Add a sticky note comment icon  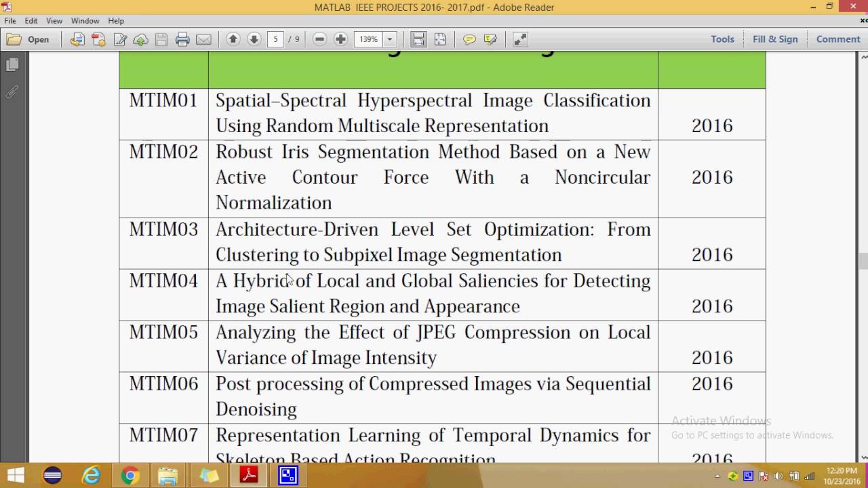(469, 39)
